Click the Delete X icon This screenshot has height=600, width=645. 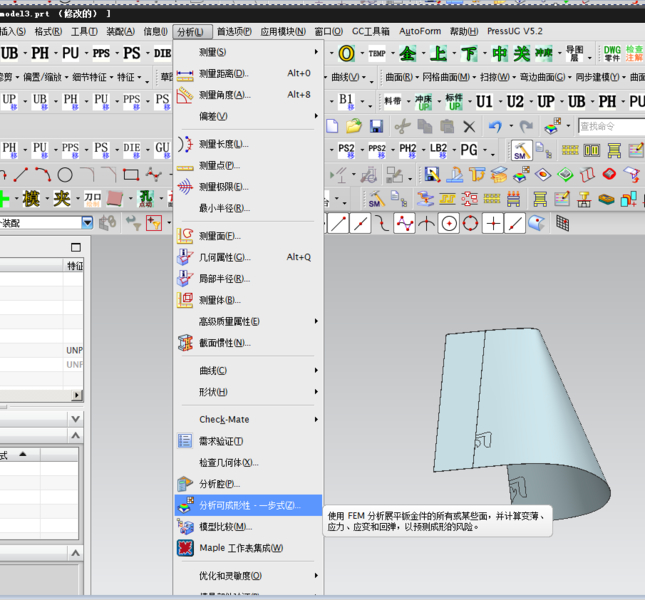pos(469,126)
